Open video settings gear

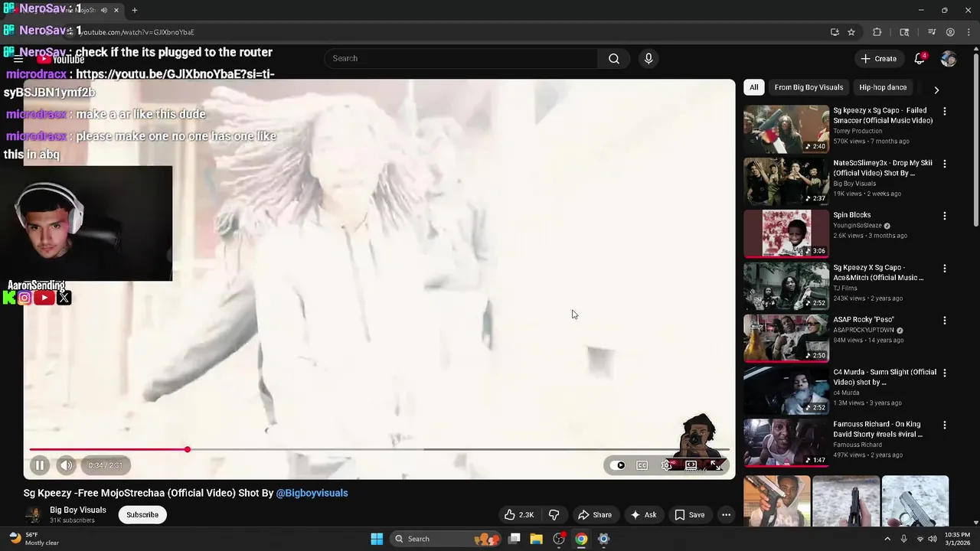pyautogui.click(x=667, y=465)
